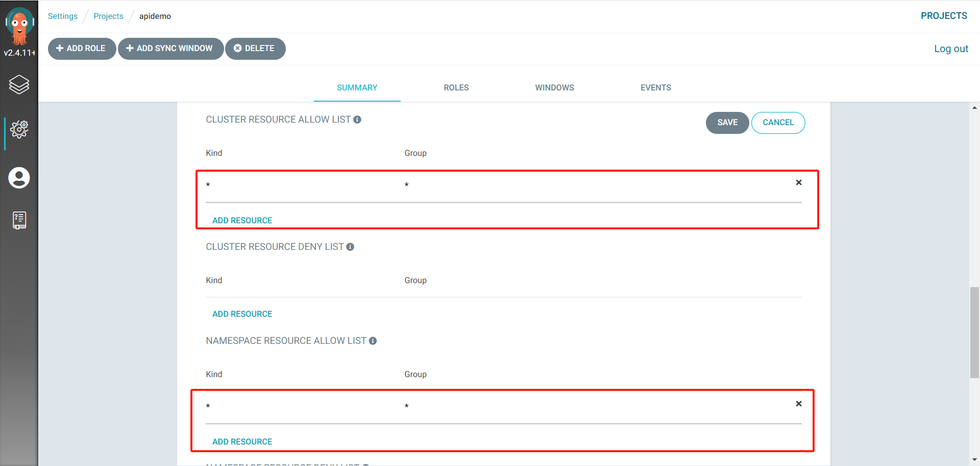Click the Add Role button
Viewport: 980px width, 466px height.
click(81, 48)
